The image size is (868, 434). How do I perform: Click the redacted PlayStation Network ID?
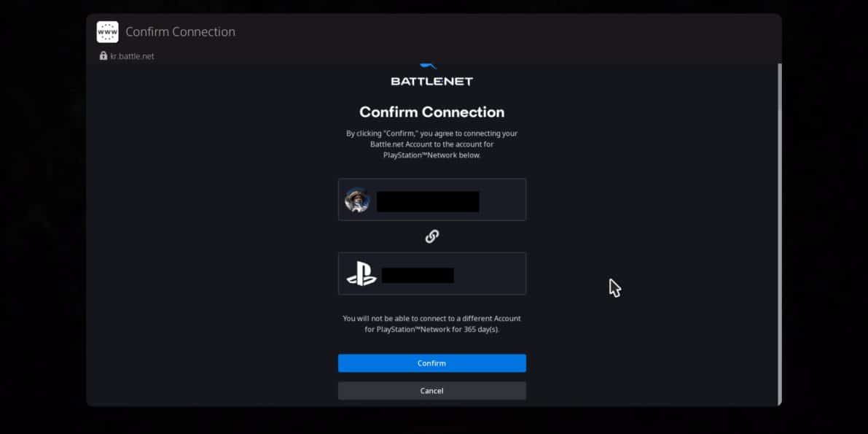tap(418, 276)
